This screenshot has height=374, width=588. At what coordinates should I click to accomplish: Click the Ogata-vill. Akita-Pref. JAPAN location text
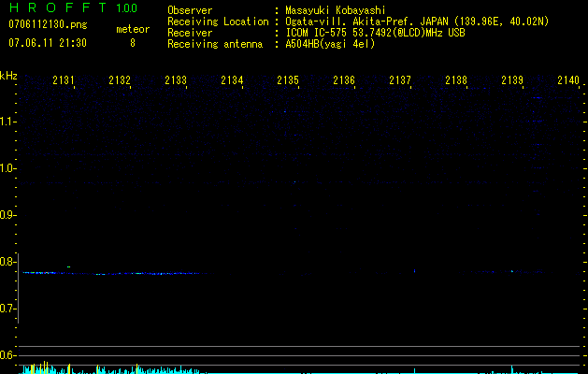tap(417, 22)
